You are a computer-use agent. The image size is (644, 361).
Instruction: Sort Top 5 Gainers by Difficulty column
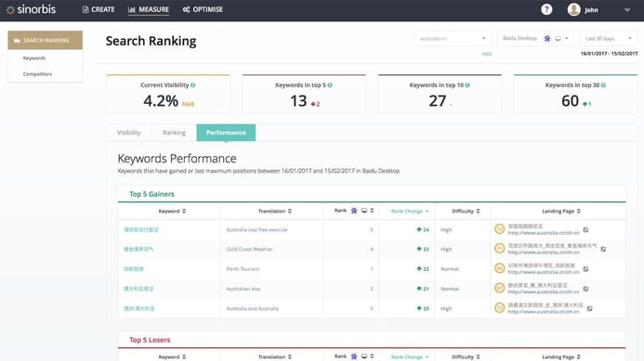coord(466,211)
